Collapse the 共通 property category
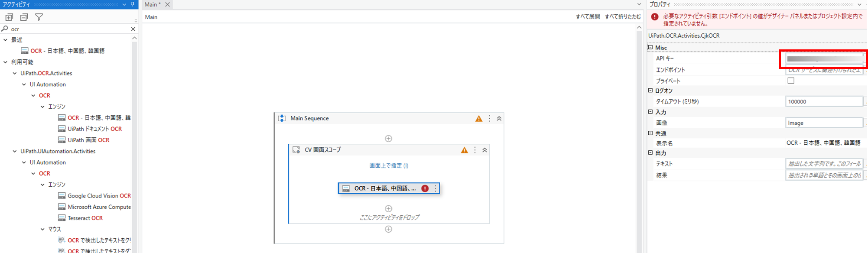868x253 pixels. (650, 133)
